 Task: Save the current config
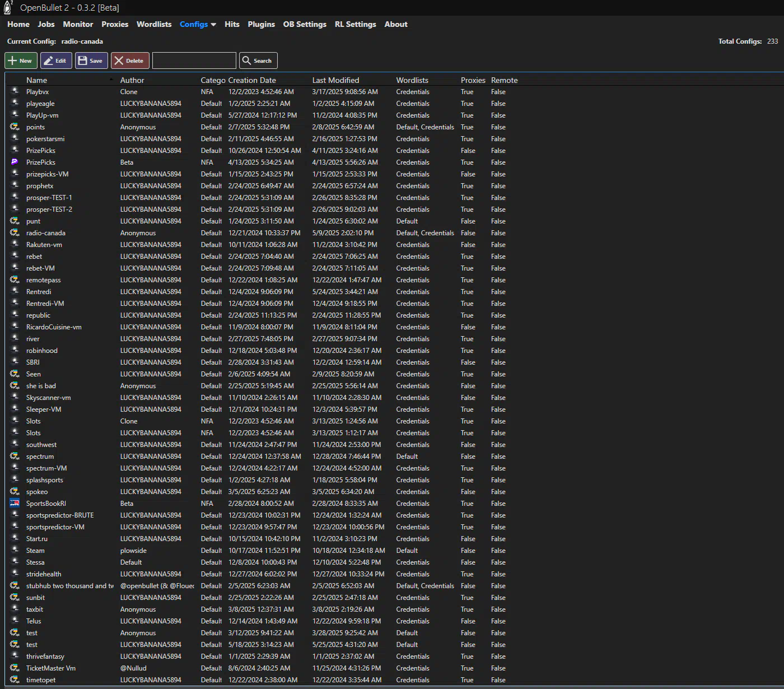(x=91, y=60)
